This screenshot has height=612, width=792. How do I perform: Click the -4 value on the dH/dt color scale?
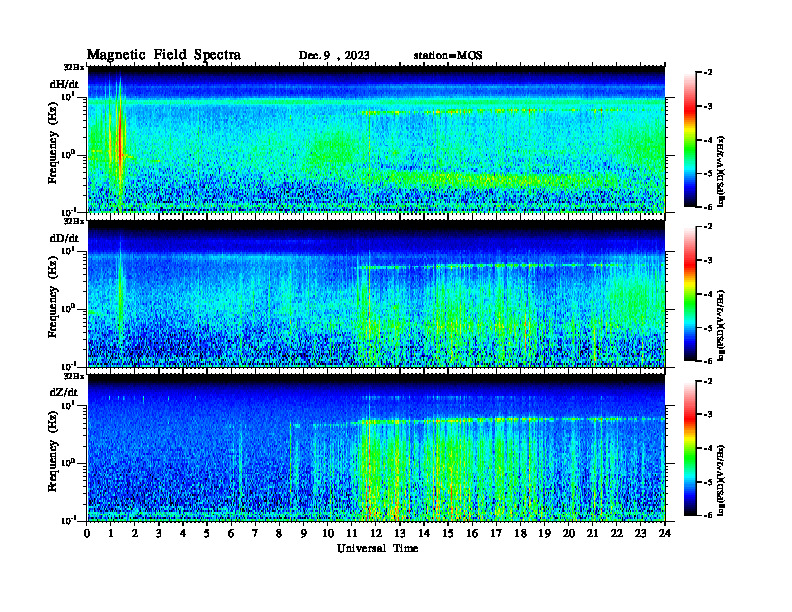pyautogui.click(x=708, y=140)
